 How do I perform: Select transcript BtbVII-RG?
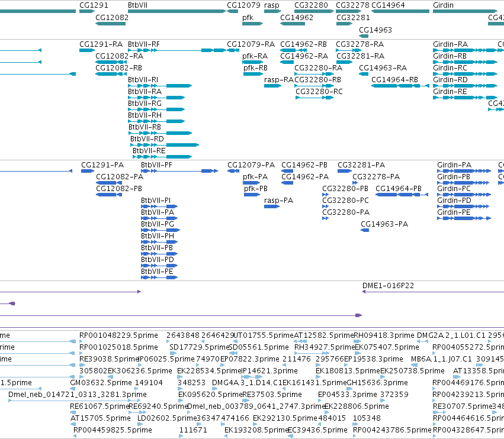pyautogui.click(x=145, y=104)
